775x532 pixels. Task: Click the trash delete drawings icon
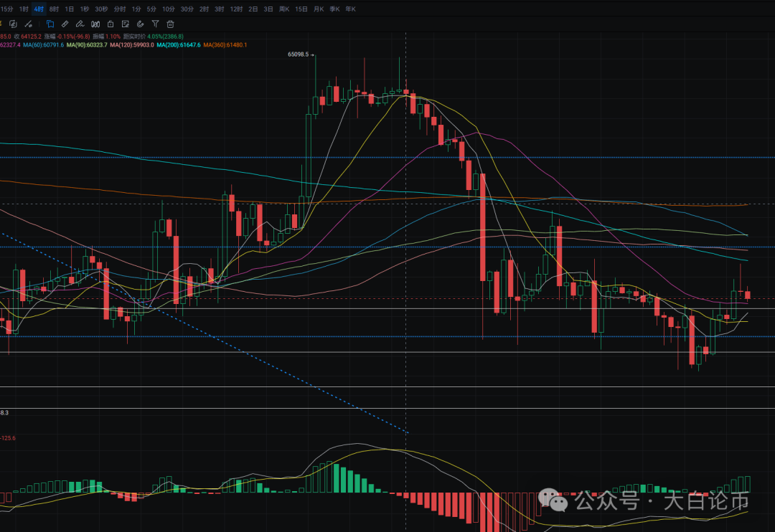tap(171, 24)
